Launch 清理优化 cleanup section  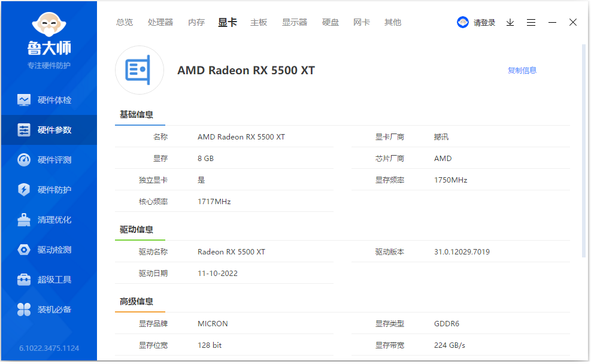[49, 220]
